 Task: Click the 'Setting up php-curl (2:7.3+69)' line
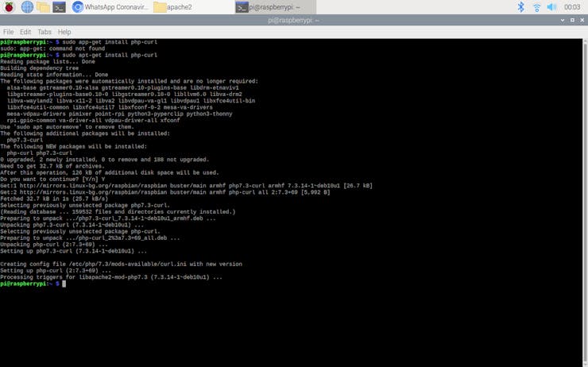click(x=56, y=271)
